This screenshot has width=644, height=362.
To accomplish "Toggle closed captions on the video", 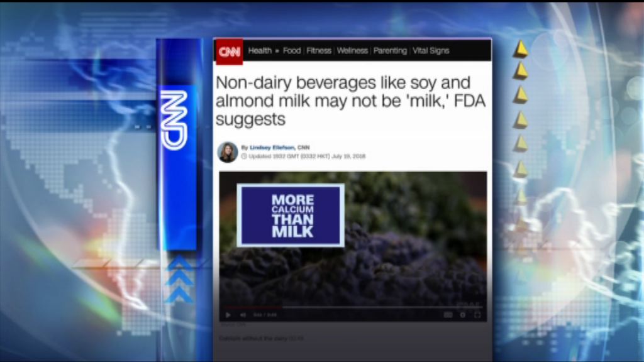I will click(x=448, y=315).
